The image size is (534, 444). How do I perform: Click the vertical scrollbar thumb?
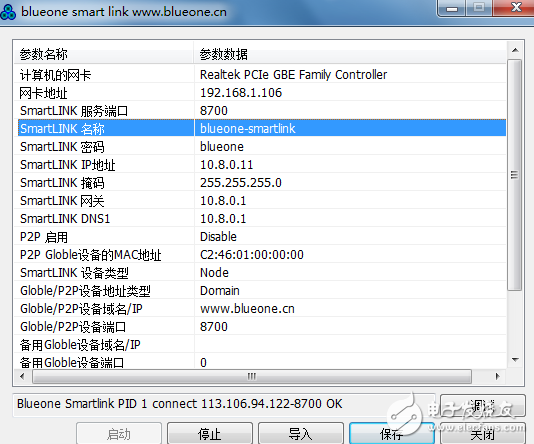click(x=515, y=175)
